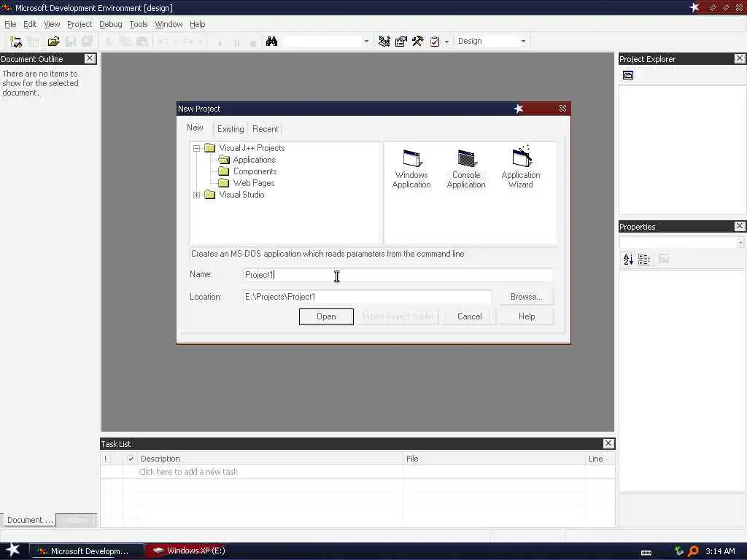Click the Help button in dialog
This screenshot has height=560, width=747.
(x=527, y=316)
